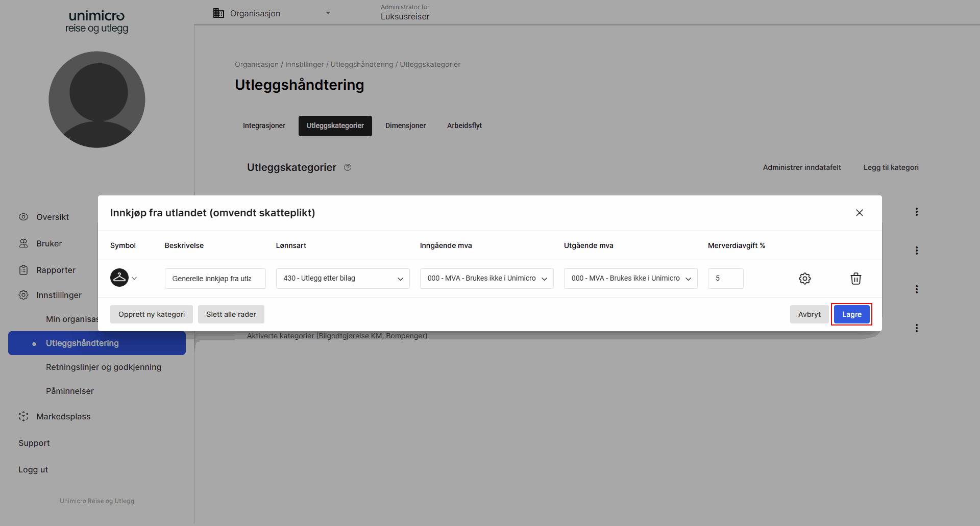Switch to the Dimensjoner tab
Screen dimensions: 980x526
tap(405, 126)
